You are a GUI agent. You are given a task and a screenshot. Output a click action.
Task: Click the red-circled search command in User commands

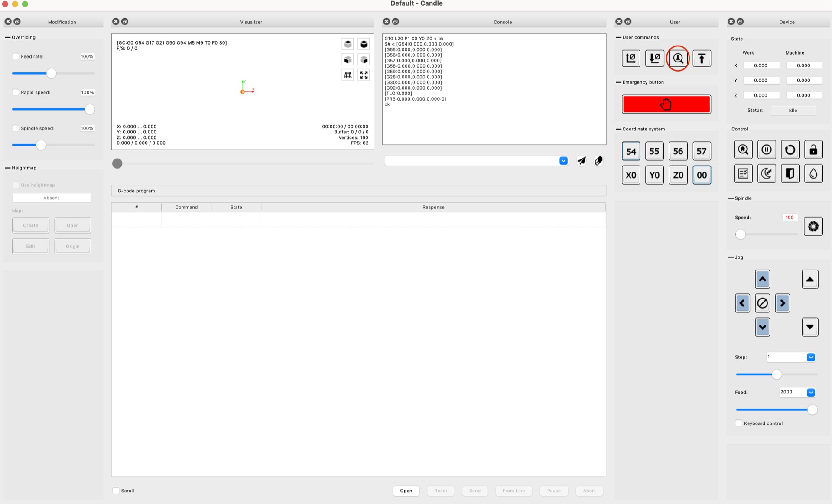pyautogui.click(x=678, y=58)
